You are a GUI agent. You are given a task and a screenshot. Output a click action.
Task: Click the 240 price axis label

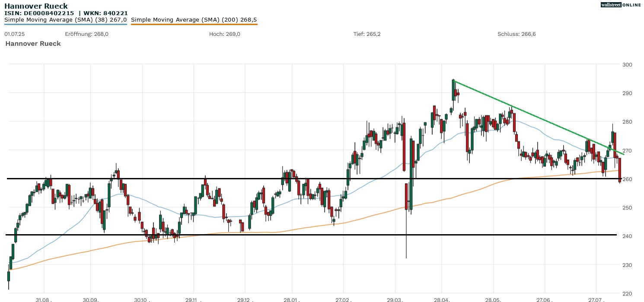click(x=627, y=236)
